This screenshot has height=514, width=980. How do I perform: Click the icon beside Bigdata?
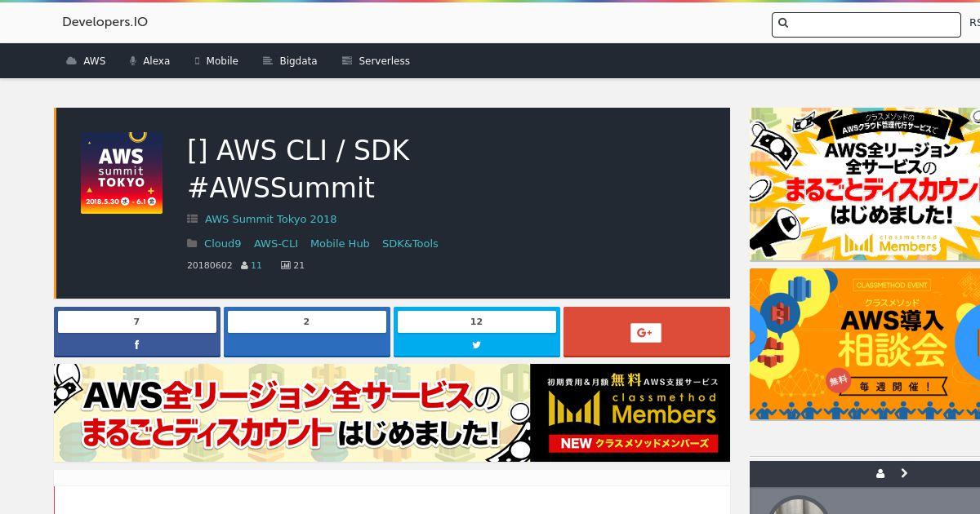coord(267,61)
